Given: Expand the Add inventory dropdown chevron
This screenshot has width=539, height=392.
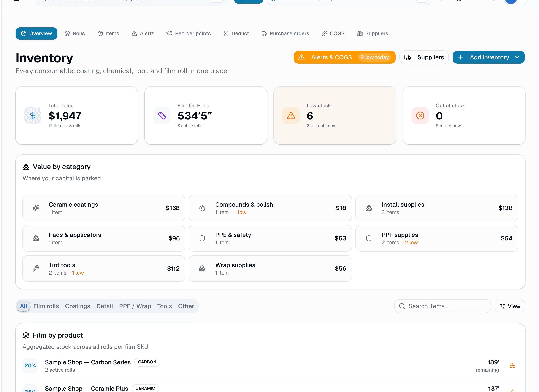Looking at the screenshot, I should point(517,57).
